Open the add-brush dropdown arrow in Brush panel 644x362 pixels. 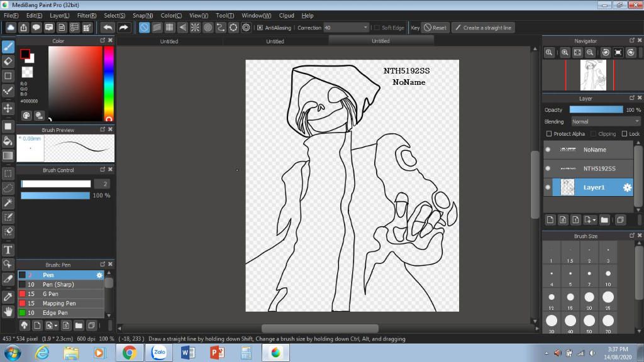56,326
